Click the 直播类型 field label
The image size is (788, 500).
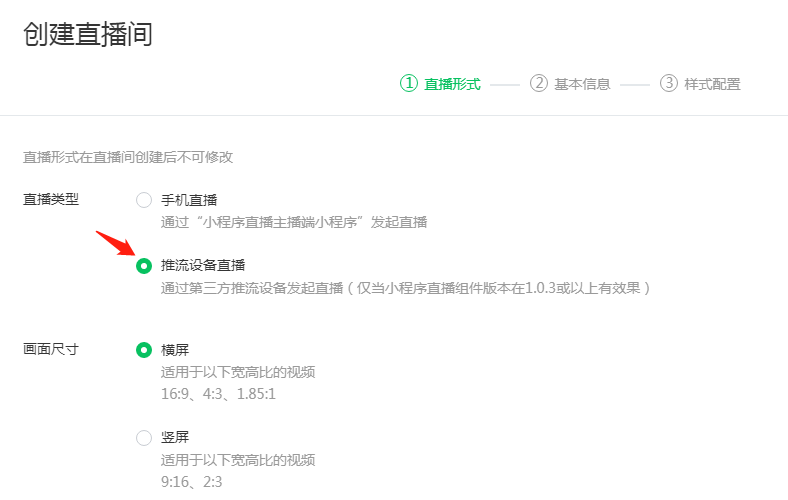click(x=51, y=199)
